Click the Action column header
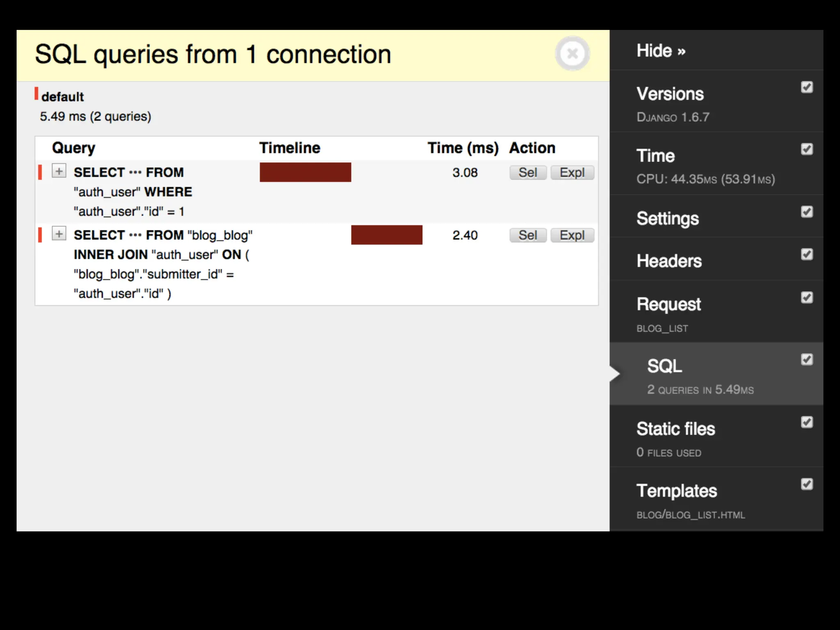Viewport: 840px width, 630px height. pos(532,148)
